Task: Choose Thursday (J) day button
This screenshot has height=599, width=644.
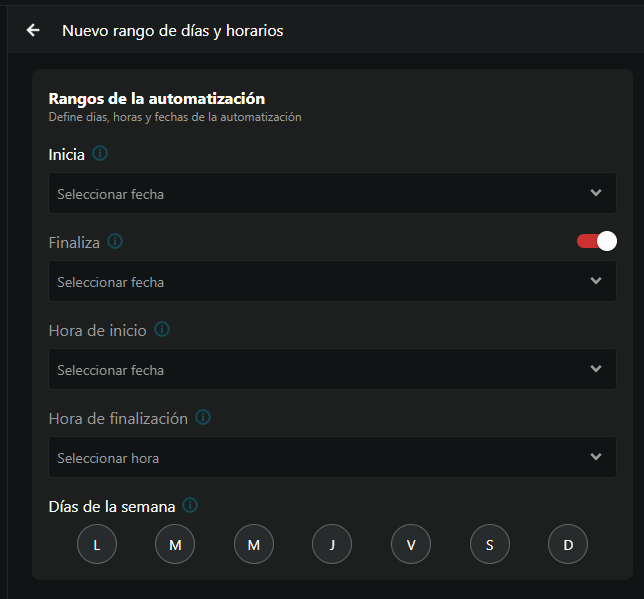Action: click(x=332, y=545)
